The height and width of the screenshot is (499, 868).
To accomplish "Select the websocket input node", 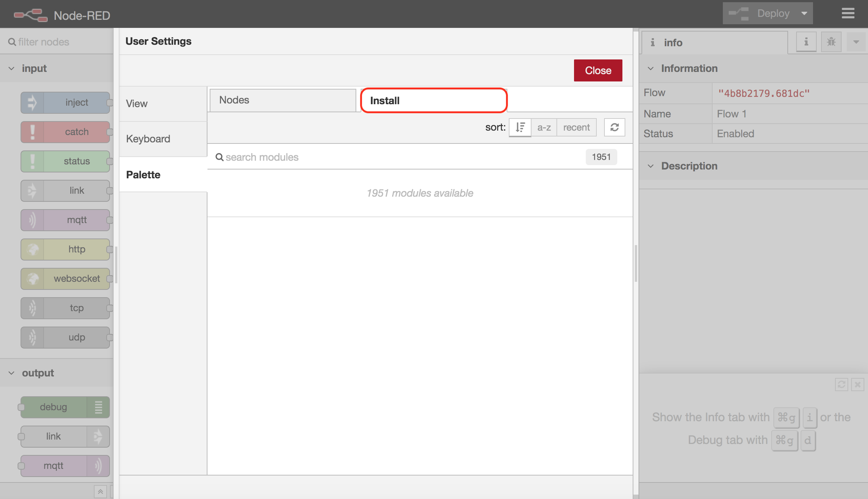I will point(65,278).
